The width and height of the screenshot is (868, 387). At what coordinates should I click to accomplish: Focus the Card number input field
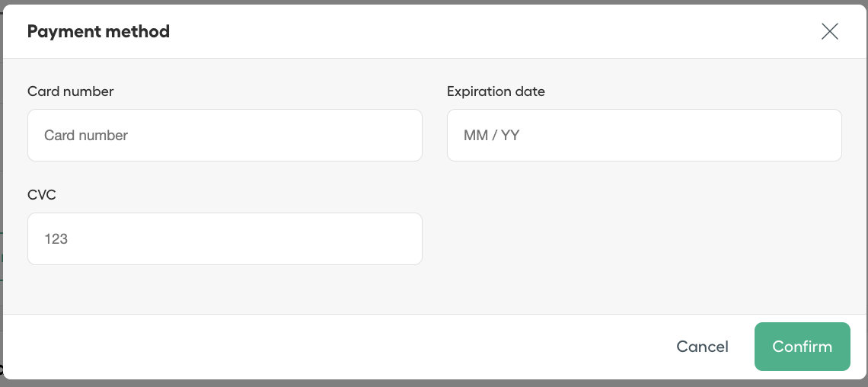pos(225,135)
